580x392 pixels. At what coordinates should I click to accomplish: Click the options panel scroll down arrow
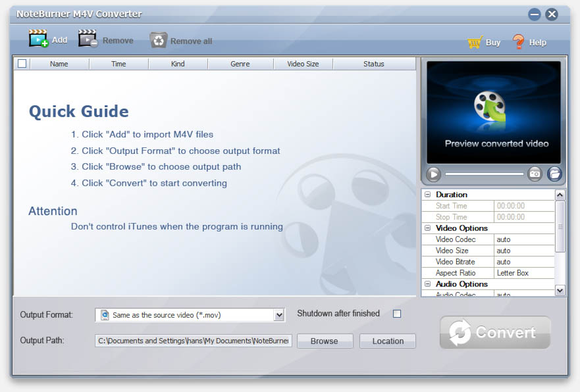[560, 291]
